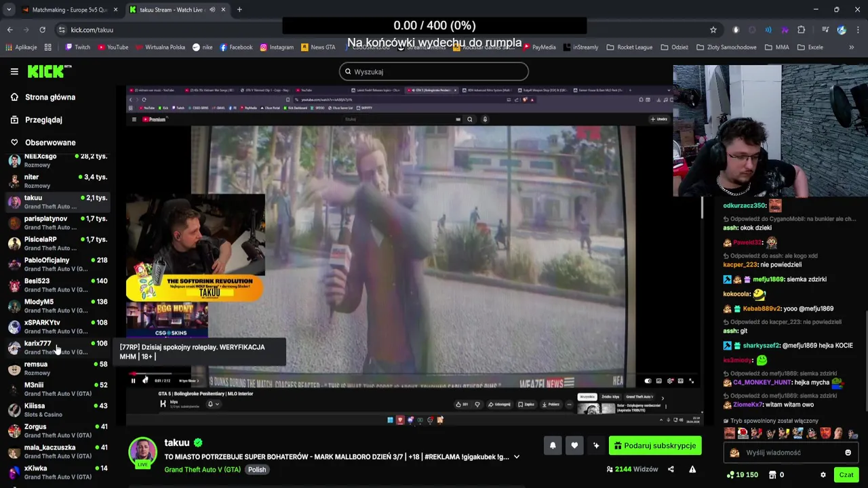Open Besi523 channel in sidebar
This screenshot has width=868, height=488.
pyautogui.click(x=58, y=285)
